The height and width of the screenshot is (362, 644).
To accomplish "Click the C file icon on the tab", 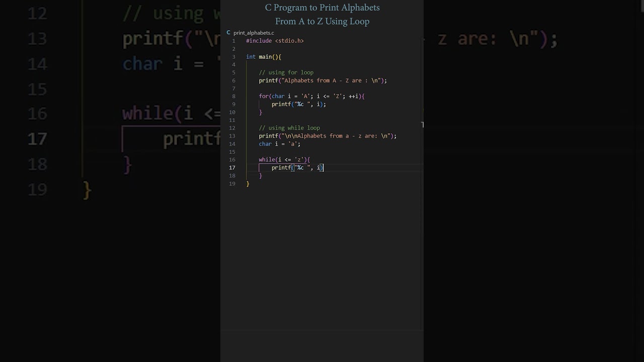I will pos(228,33).
